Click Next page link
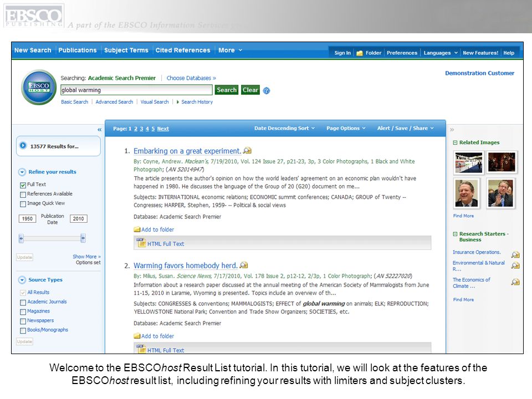Viewport: 532px width, 399px height. click(x=163, y=129)
